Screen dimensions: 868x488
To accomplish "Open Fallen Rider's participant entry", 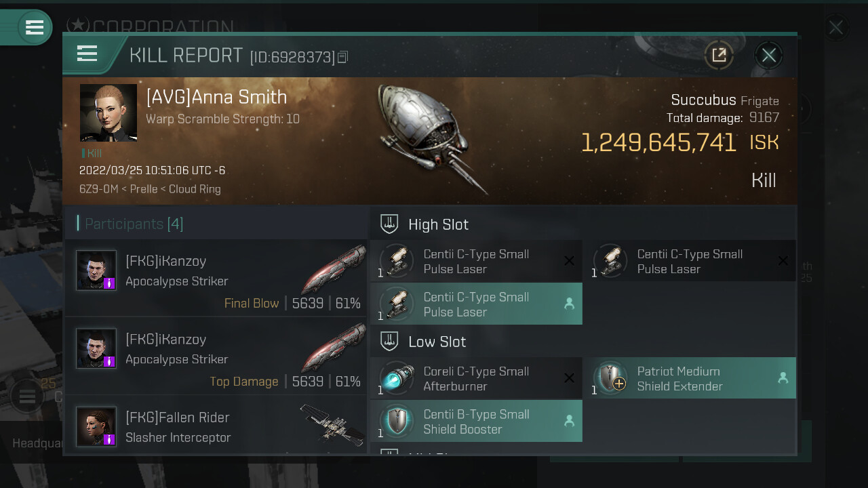I will pyautogui.click(x=216, y=427).
